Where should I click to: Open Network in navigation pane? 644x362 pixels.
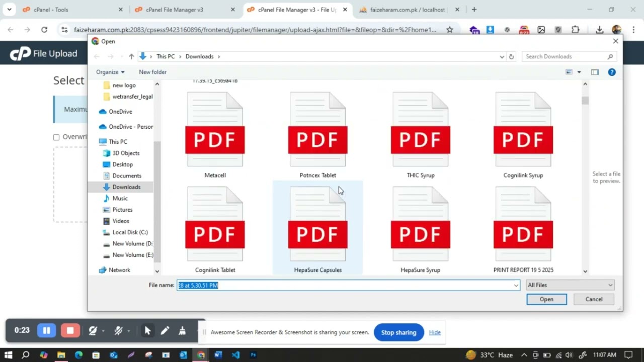115,270
